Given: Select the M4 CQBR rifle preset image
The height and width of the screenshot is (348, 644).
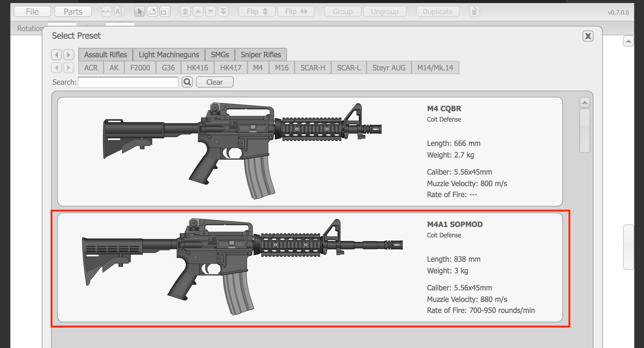Looking at the screenshot, I should coord(242,151).
